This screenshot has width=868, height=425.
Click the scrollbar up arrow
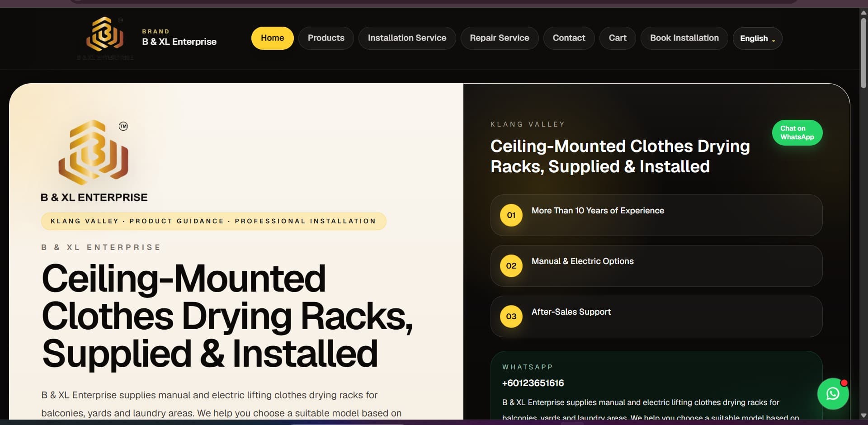coord(863,12)
